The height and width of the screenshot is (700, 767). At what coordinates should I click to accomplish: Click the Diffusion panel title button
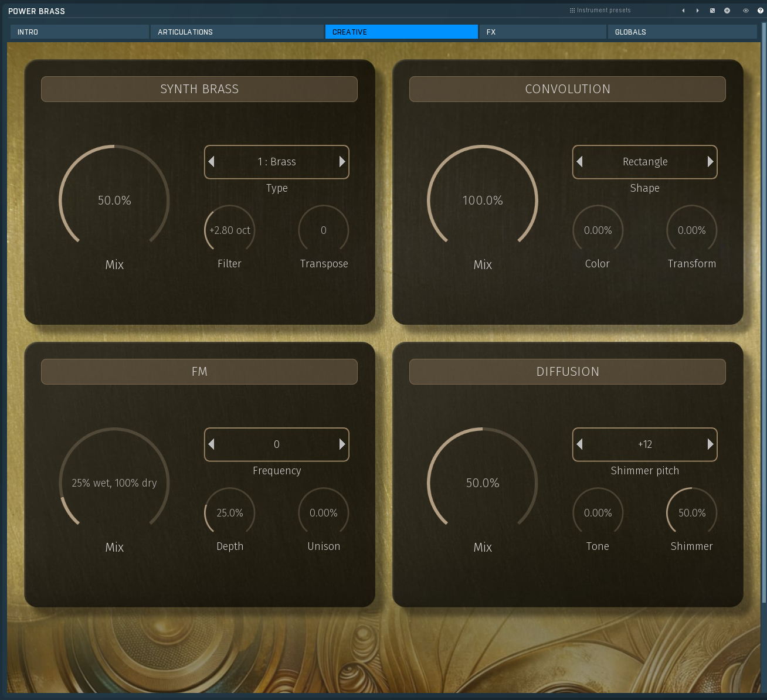point(567,371)
